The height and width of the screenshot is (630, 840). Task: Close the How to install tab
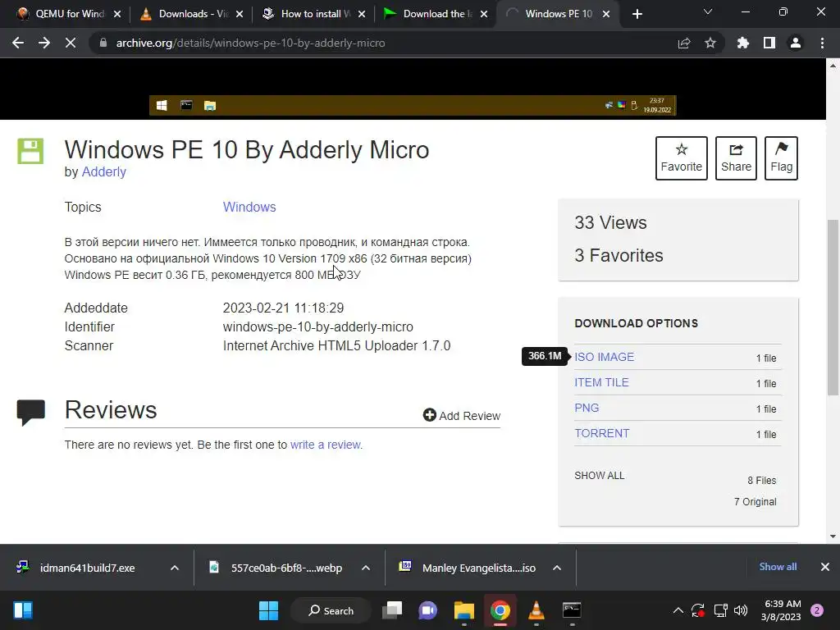pos(362,14)
